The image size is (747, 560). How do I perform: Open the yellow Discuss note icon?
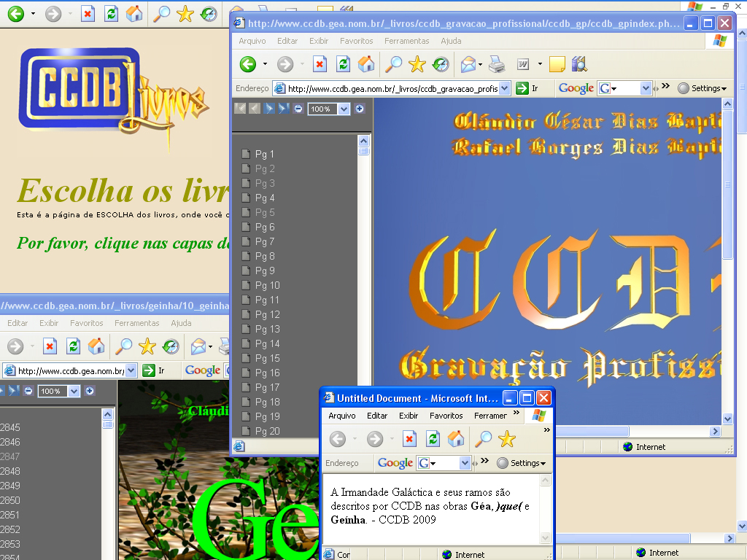557,64
